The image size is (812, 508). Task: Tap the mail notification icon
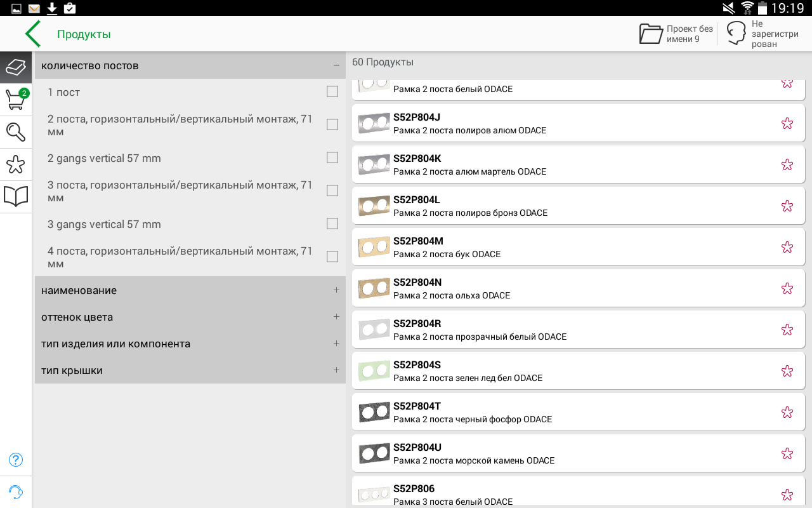pos(34,8)
